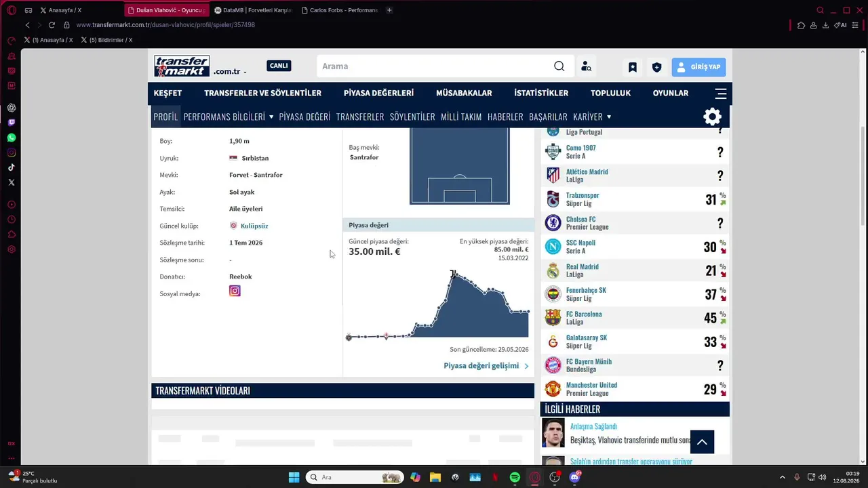Open the Trabzonspor club link

583,195
